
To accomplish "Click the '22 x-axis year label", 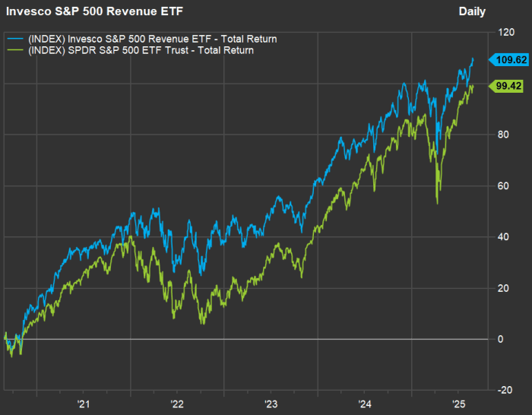I will [x=177, y=404].
